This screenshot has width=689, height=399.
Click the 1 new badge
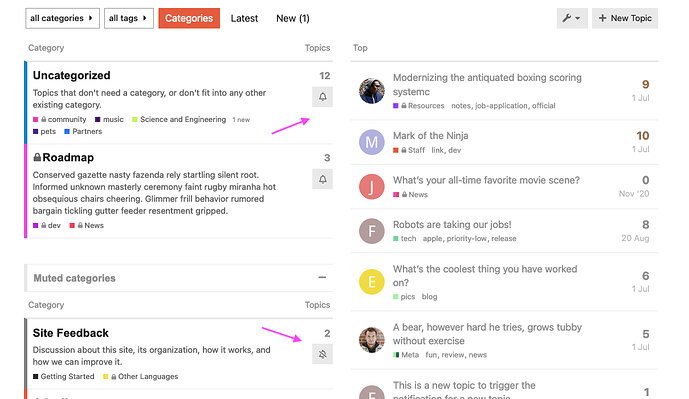pyautogui.click(x=241, y=120)
